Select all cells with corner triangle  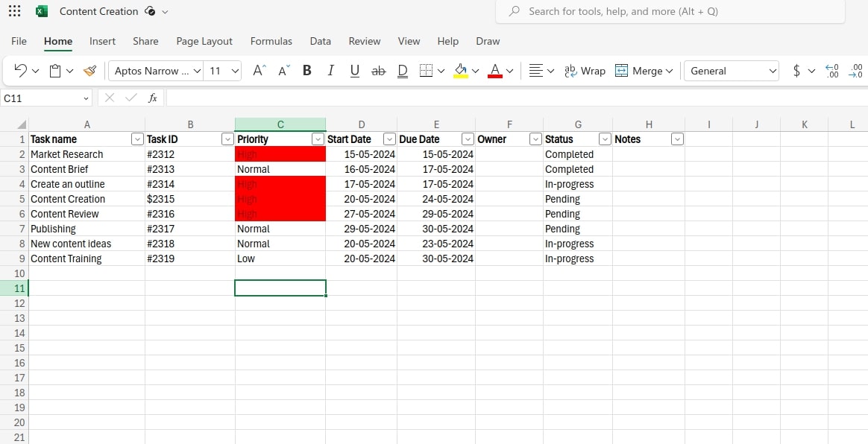tap(21, 125)
